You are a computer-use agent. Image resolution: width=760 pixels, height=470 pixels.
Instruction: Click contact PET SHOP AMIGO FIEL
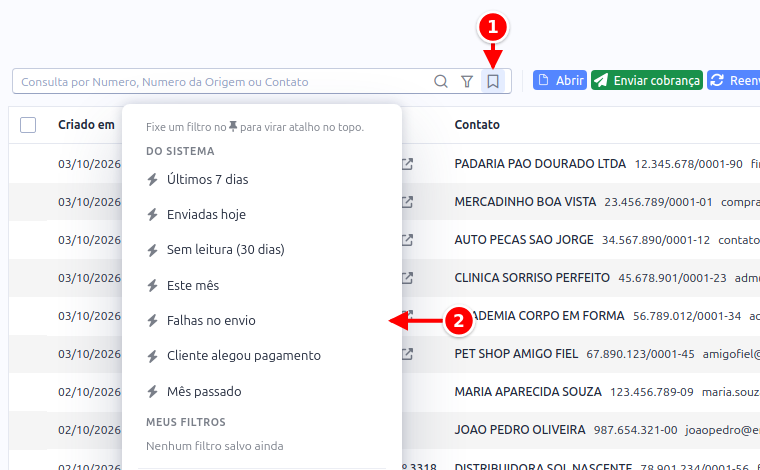[516, 354]
